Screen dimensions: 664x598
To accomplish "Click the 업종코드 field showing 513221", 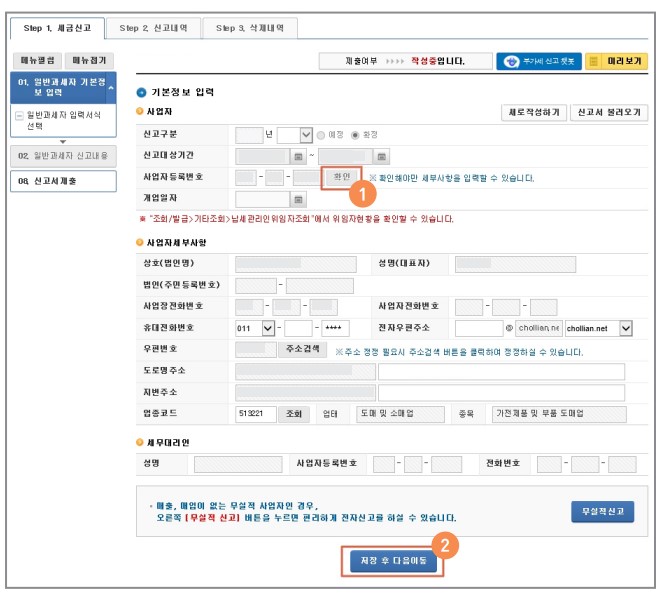I will tap(256, 414).
